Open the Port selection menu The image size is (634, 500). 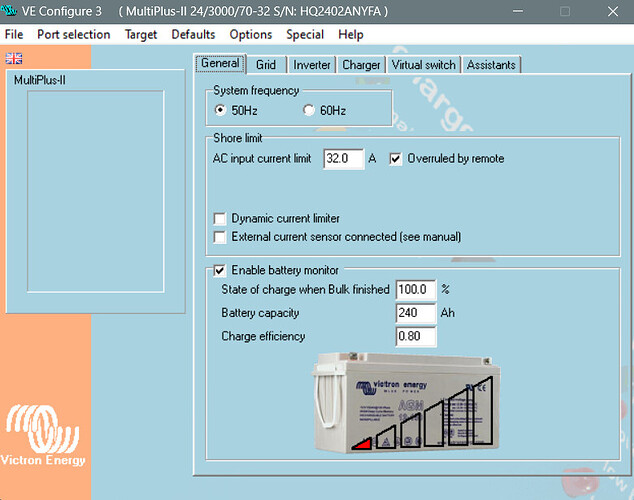74,34
